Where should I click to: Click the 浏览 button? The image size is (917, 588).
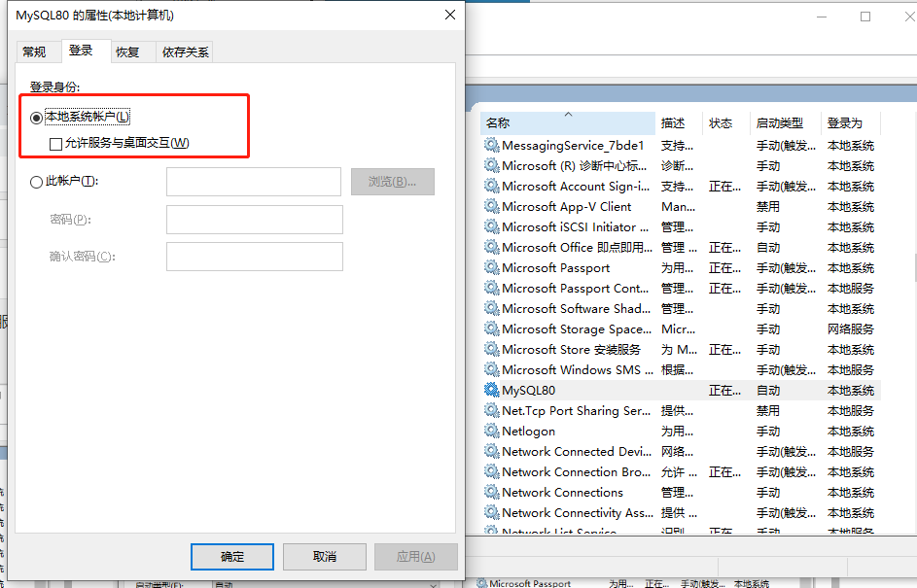pyautogui.click(x=392, y=182)
